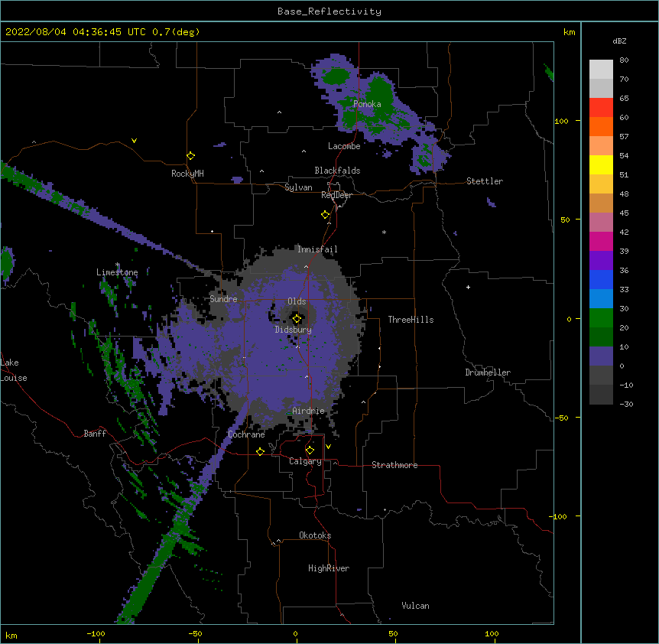Click the yellow V marker northwest of RockyMH
The width and height of the screenshot is (659, 644).
134,141
